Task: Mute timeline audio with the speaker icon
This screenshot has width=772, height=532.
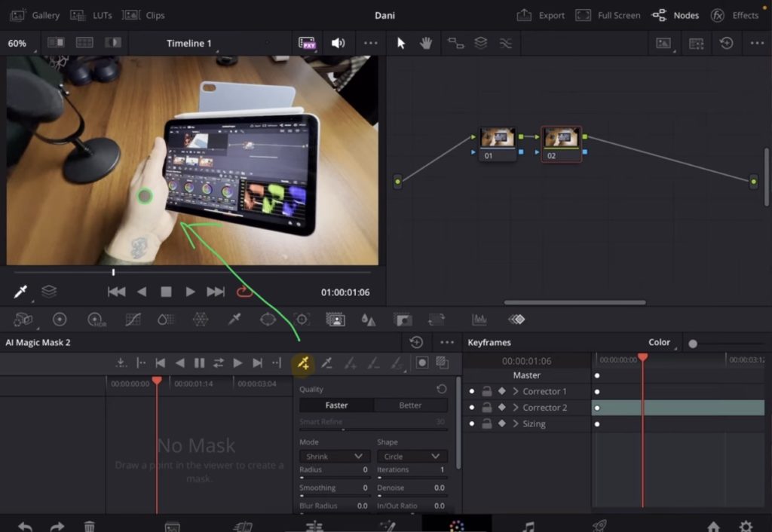Action: point(338,43)
